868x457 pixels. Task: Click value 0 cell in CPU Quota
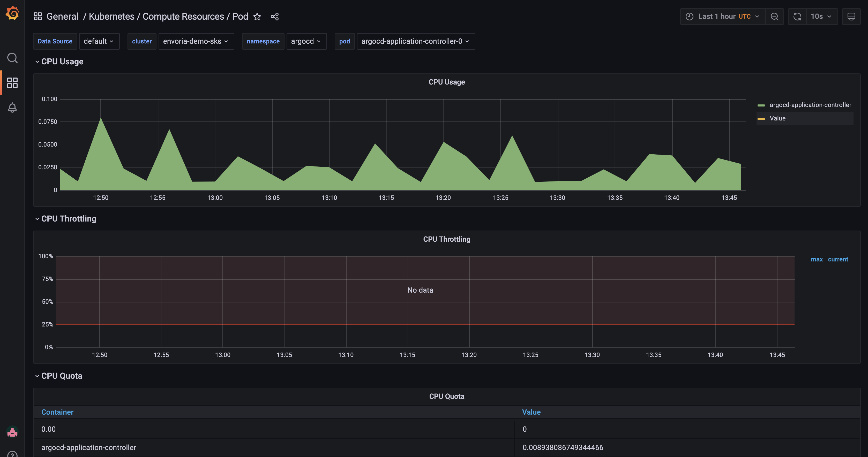pyautogui.click(x=687, y=429)
